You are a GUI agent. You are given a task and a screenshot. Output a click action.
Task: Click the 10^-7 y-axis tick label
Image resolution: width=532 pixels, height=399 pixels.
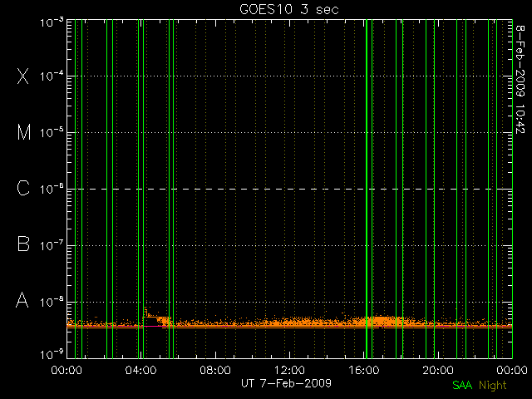coord(52,245)
